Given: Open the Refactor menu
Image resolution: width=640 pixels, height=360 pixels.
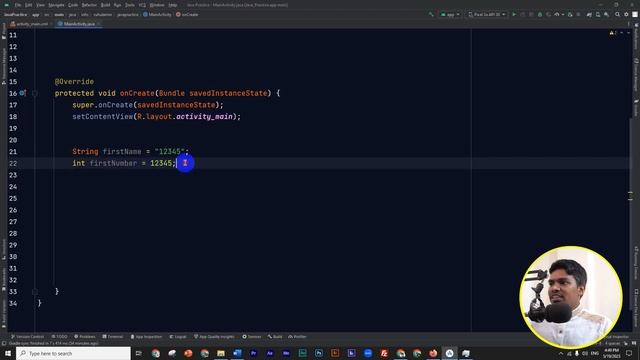Looking at the screenshot, I should point(89,5).
